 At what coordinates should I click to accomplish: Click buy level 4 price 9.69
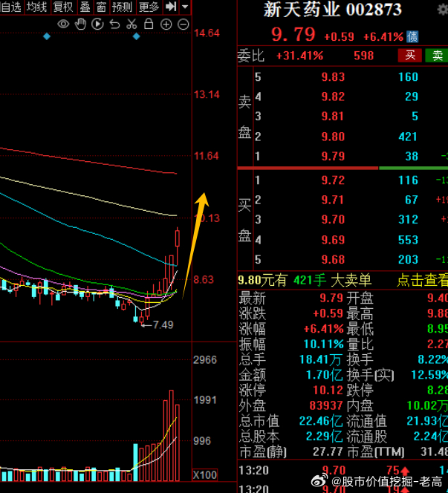pyautogui.click(x=333, y=240)
